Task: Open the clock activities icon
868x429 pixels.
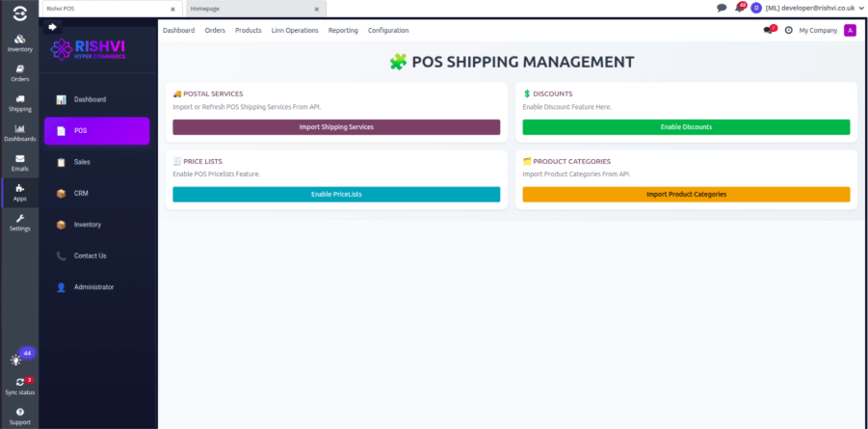Action: point(789,31)
